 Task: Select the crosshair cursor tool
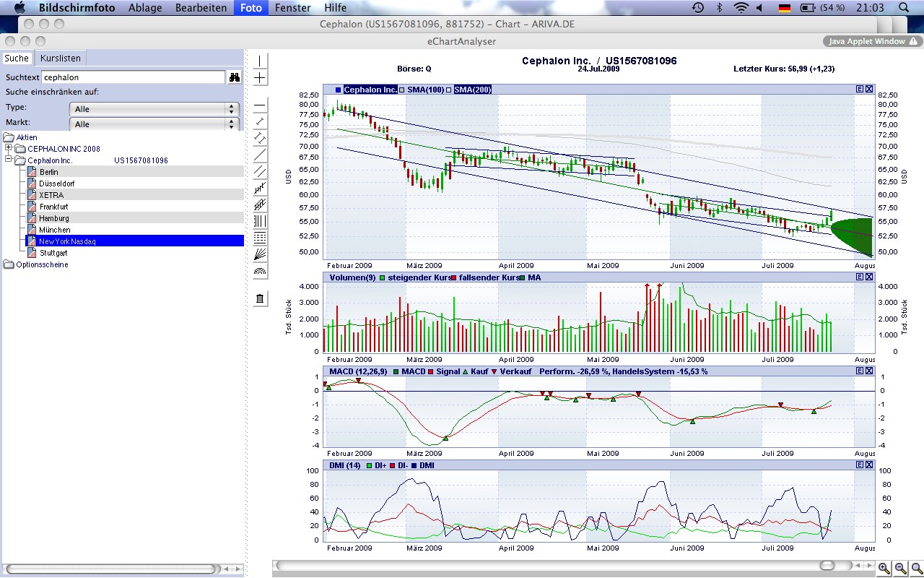(261, 77)
